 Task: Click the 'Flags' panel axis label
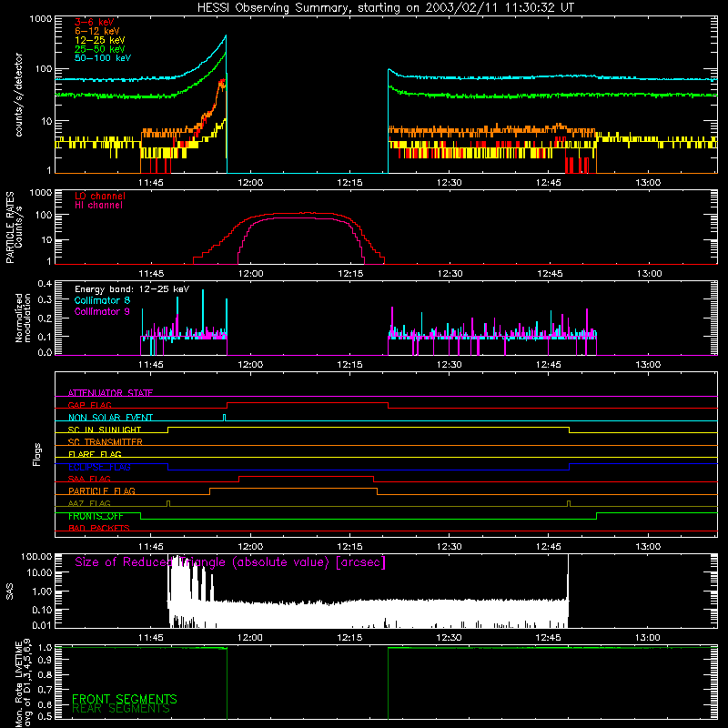coord(36,454)
